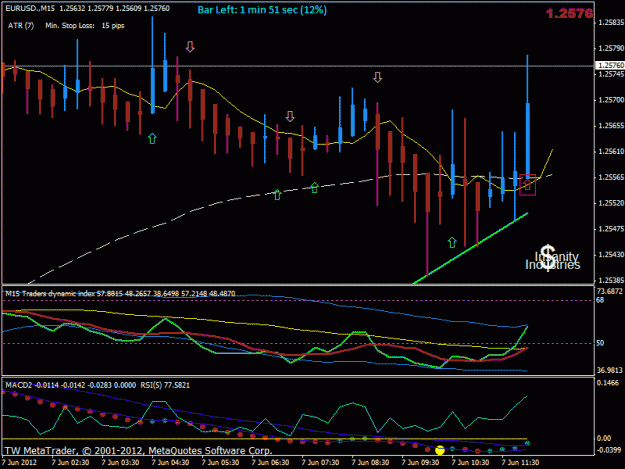Click the 1.25700 price axis label
This screenshot has height=469, width=625.
611,100
